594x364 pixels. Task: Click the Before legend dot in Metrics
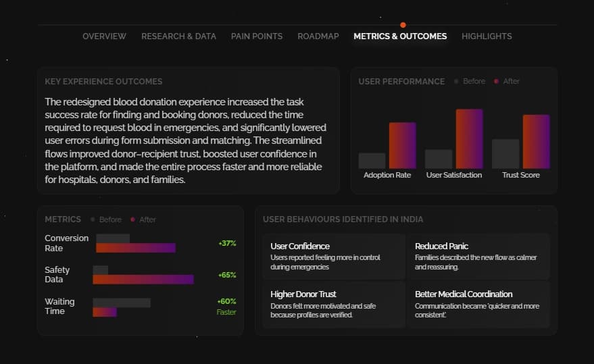93,219
